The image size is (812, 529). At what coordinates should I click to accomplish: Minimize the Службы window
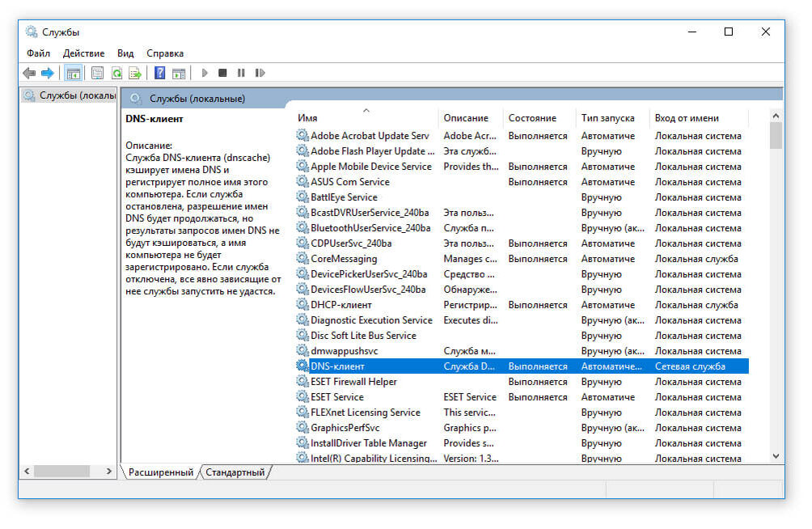[691, 32]
